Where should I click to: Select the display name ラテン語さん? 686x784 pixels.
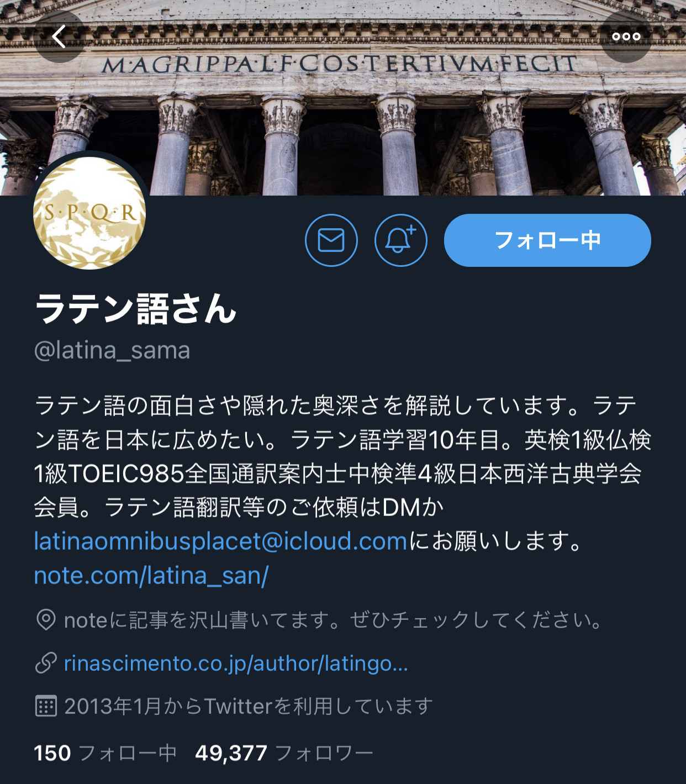point(136,308)
